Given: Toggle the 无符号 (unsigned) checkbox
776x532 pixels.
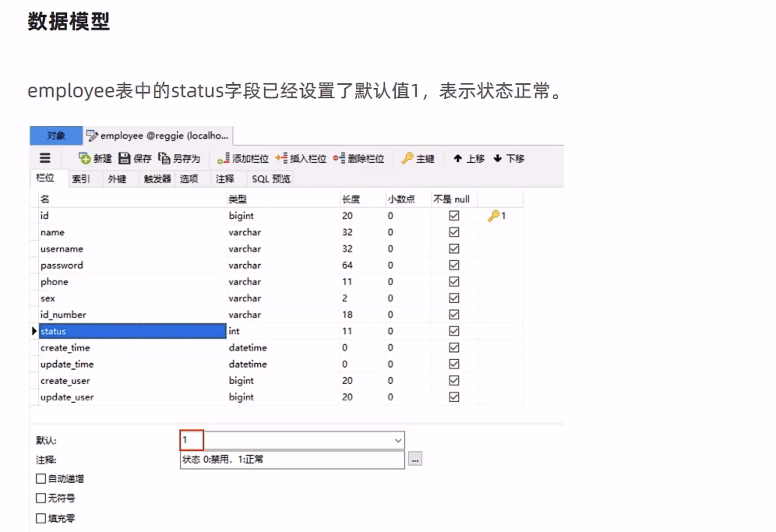Looking at the screenshot, I should 41,498.
